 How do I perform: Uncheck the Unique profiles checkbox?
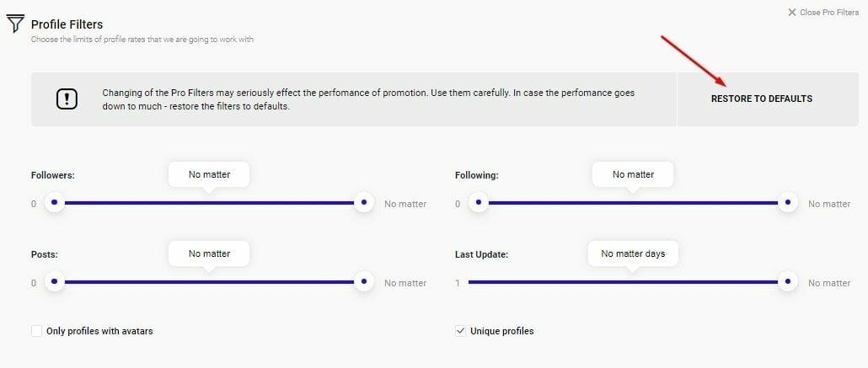point(460,331)
